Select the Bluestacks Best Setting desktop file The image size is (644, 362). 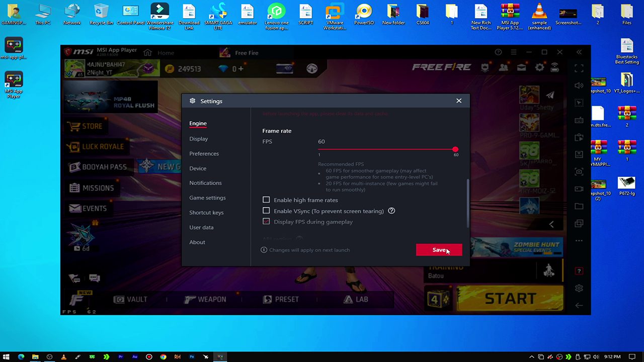(x=627, y=51)
